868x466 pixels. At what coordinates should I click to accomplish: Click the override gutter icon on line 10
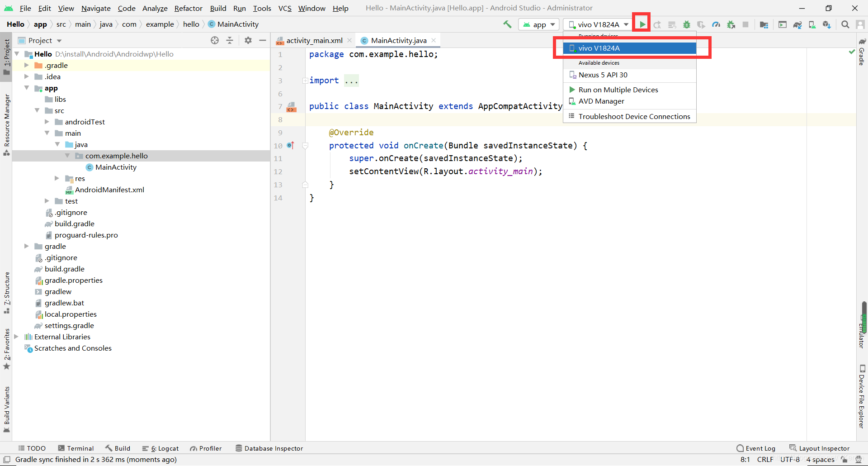(x=290, y=145)
